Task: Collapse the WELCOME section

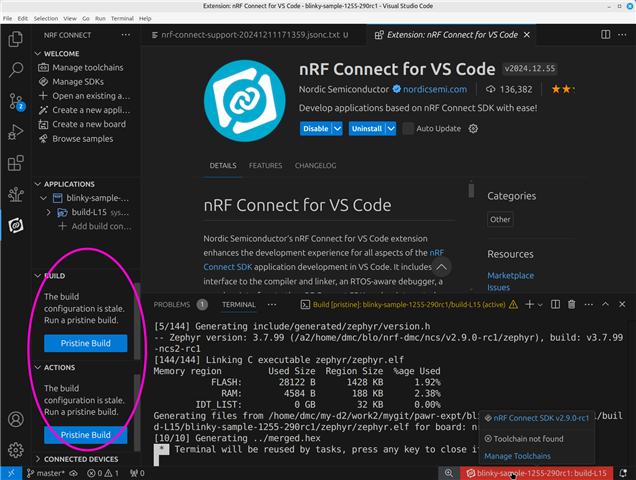Action: pyautogui.click(x=38, y=54)
